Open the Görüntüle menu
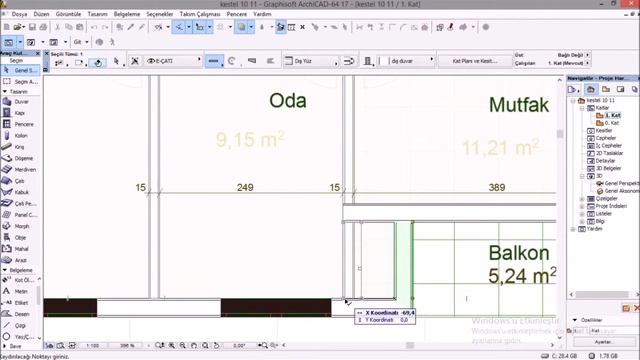This screenshot has width=640, height=360. pos(69,14)
